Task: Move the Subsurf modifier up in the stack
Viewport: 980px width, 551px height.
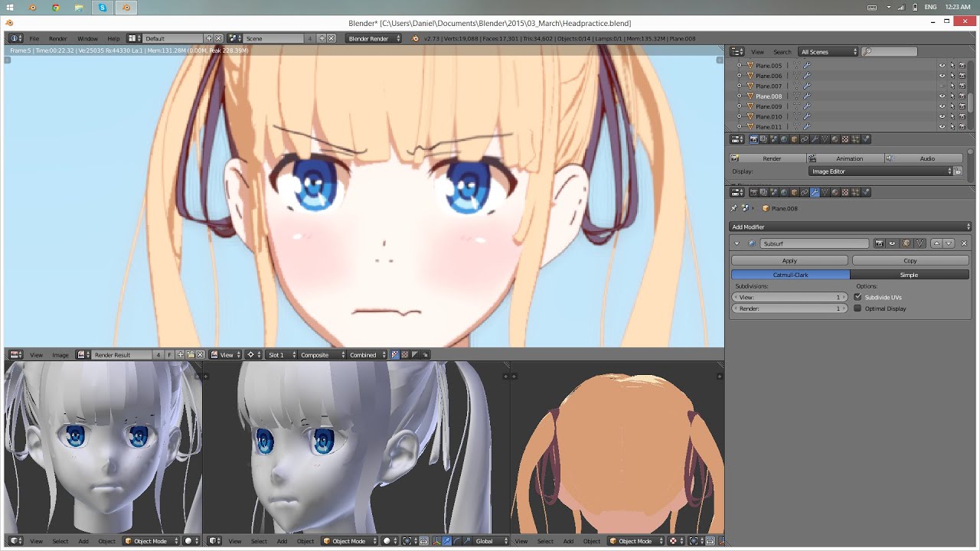Action: click(x=936, y=243)
